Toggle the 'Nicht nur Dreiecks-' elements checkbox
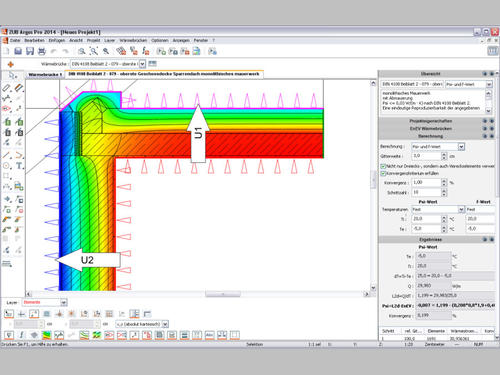 [383, 166]
